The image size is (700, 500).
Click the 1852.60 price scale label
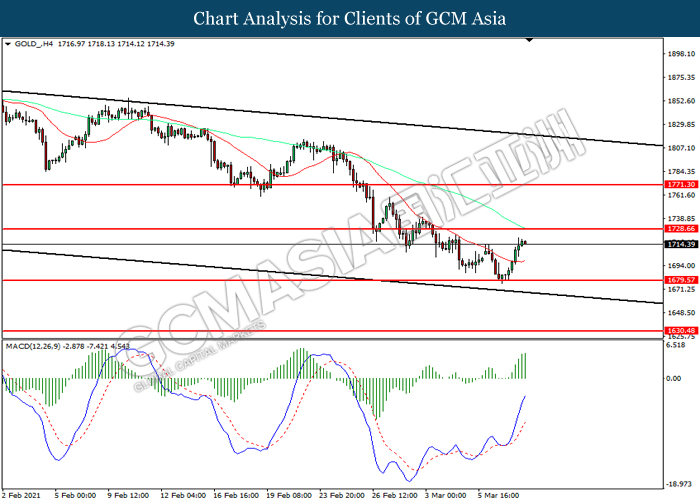[681, 101]
